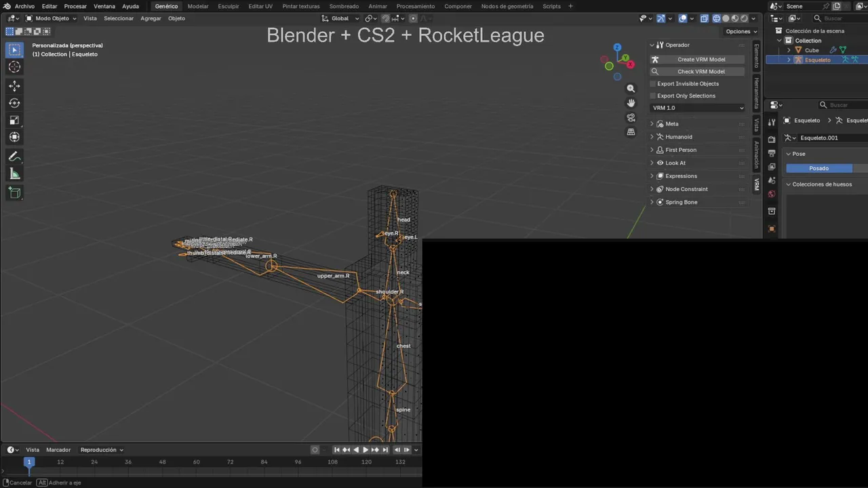The image size is (868, 488).
Task: Open the Reproducción dropdown in the timeline
Action: point(102,449)
